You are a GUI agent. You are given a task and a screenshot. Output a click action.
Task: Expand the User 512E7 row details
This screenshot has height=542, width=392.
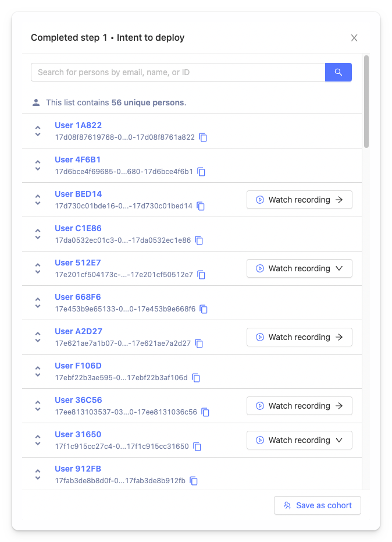38,268
